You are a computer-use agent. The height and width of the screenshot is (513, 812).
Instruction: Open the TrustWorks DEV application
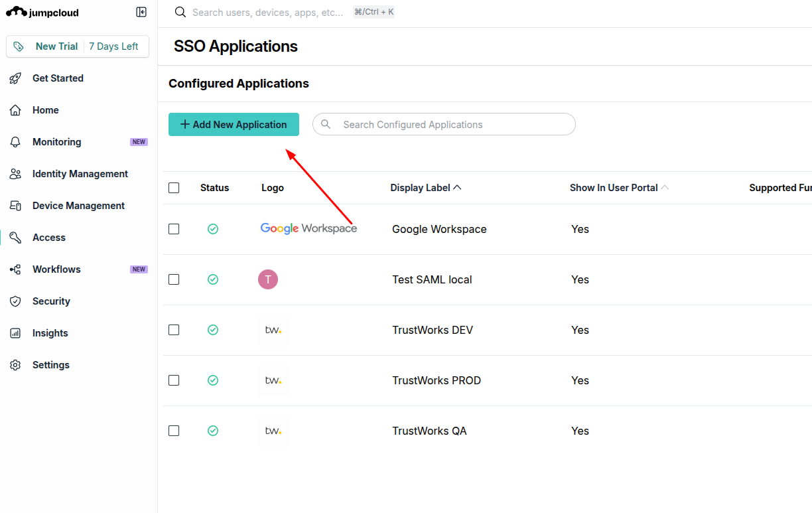tap(433, 330)
